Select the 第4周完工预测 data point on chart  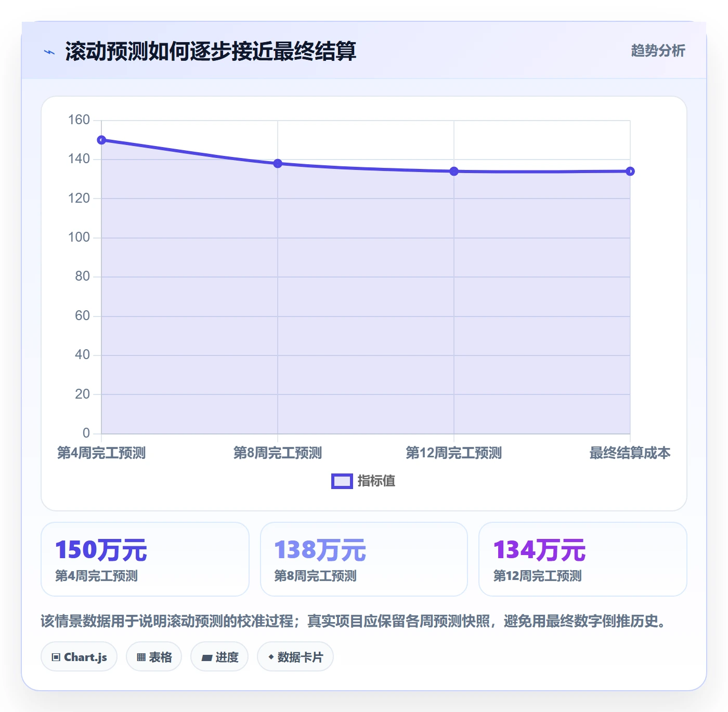(x=101, y=140)
